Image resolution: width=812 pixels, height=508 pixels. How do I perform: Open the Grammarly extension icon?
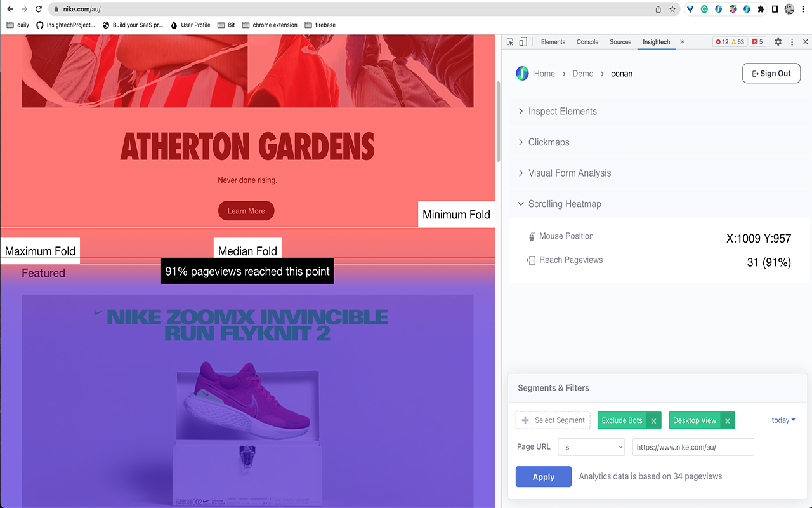point(705,10)
